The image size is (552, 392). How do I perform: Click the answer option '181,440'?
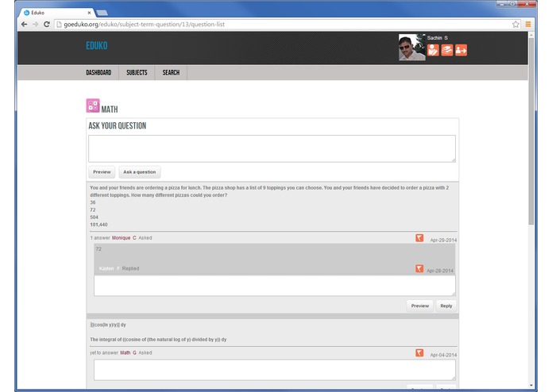coord(98,225)
